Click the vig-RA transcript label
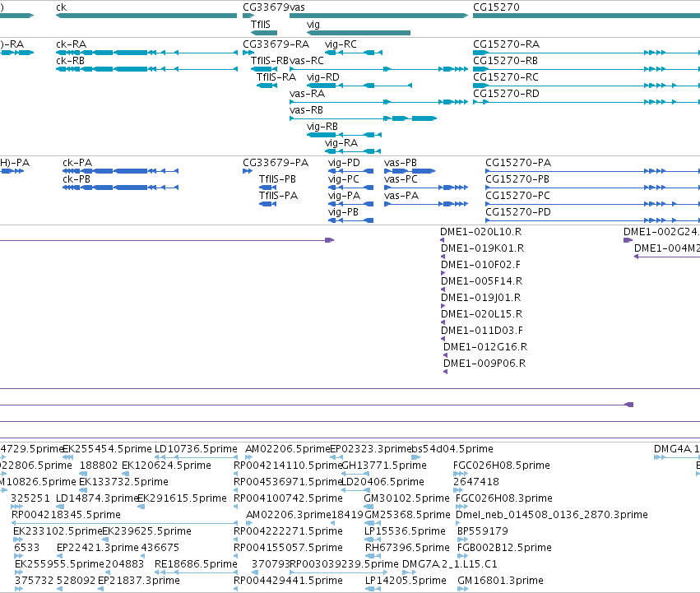The height and width of the screenshot is (593, 700). click(x=341, y=143)
